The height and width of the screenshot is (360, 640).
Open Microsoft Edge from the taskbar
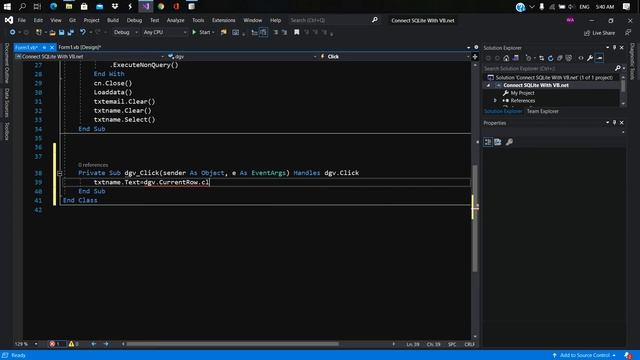pos(53,7)
